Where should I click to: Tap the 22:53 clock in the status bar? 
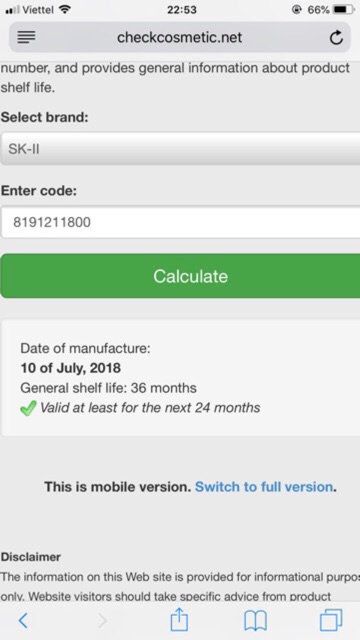tap(182, 10)
